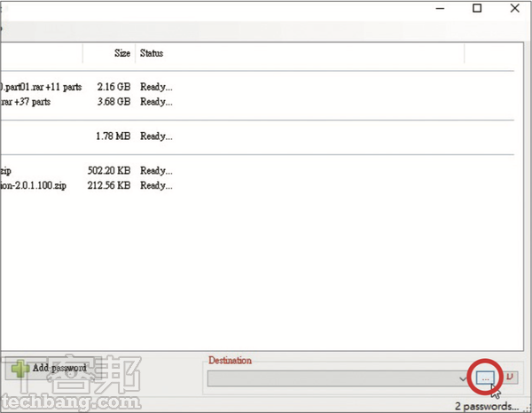The height and width of the screenshot is (413, 532).
Task: Click the browse destination "..." button
Action: pyautogui.click(x=485, y=378)
